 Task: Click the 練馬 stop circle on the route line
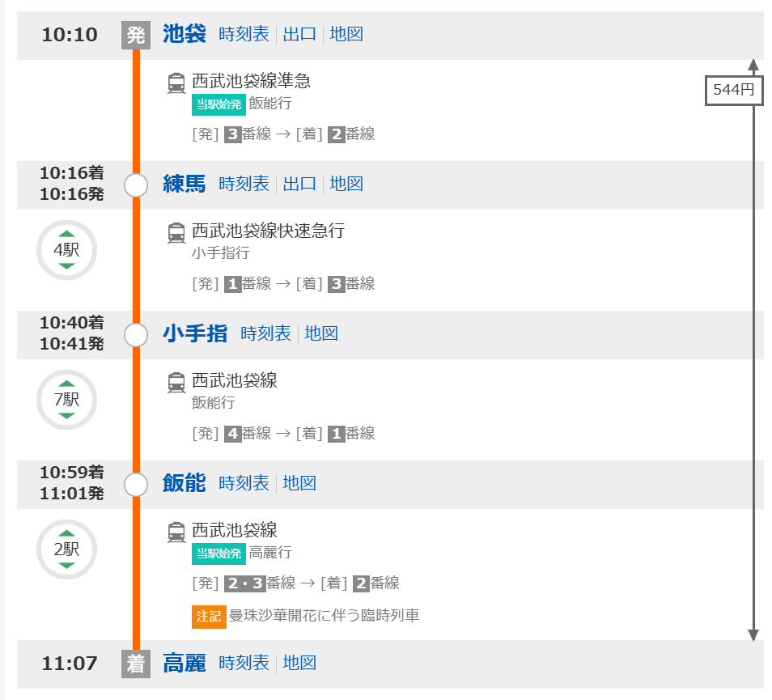click(x=136, y=185)
